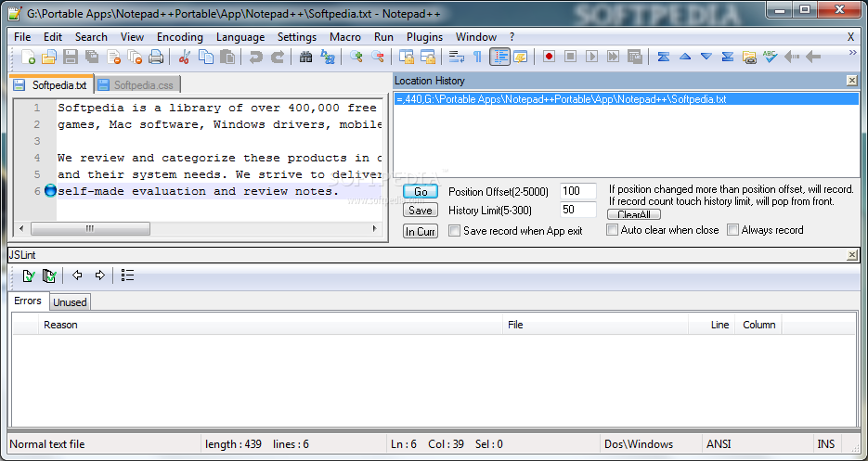
Task: Create a new file with the New icon
Action: click(28, 57)
